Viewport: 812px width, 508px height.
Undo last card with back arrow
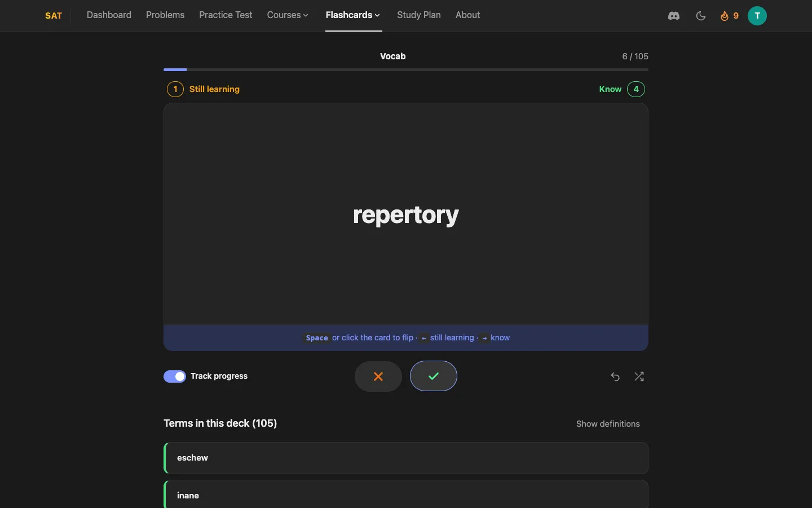615,376
